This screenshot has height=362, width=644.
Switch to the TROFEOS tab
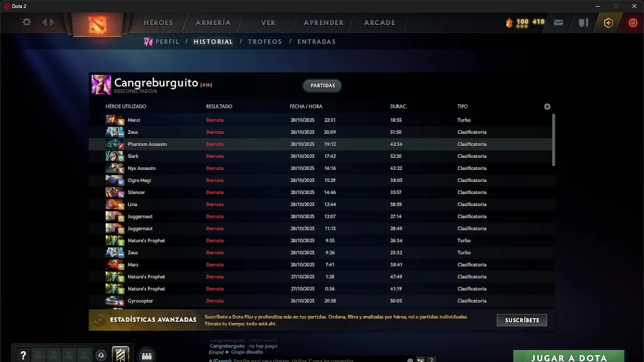pyautogui.click(x=265, y=42)
